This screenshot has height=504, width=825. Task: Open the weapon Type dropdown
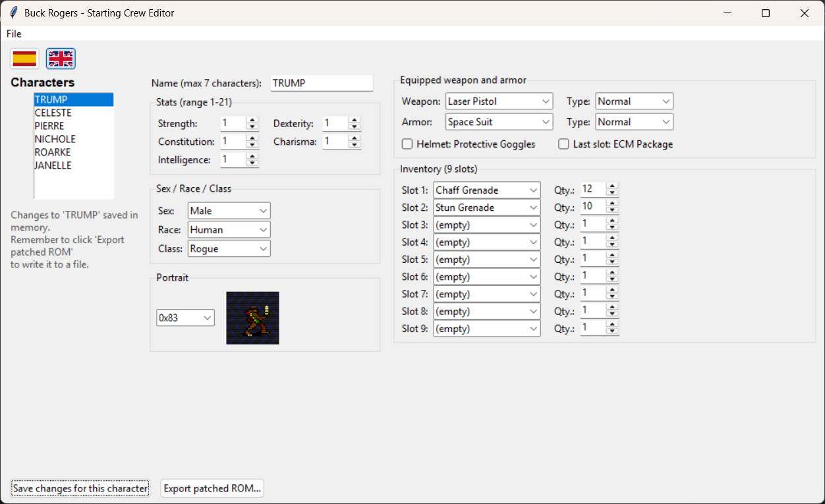634,101
